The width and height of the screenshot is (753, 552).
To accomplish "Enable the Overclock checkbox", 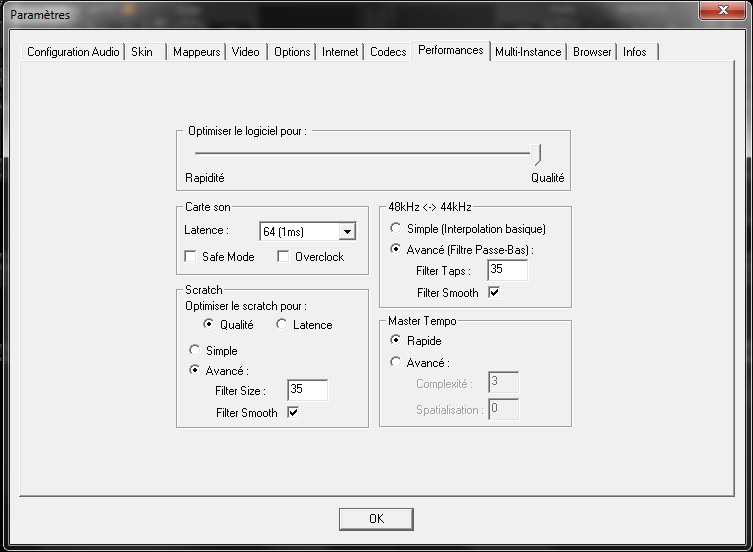I will (283, 257).
